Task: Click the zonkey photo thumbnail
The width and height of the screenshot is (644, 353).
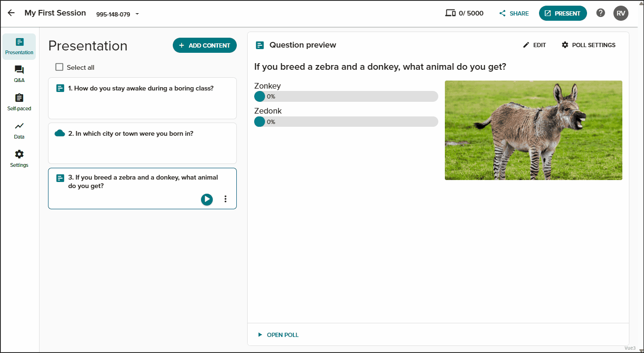Action: coord(533,130)
